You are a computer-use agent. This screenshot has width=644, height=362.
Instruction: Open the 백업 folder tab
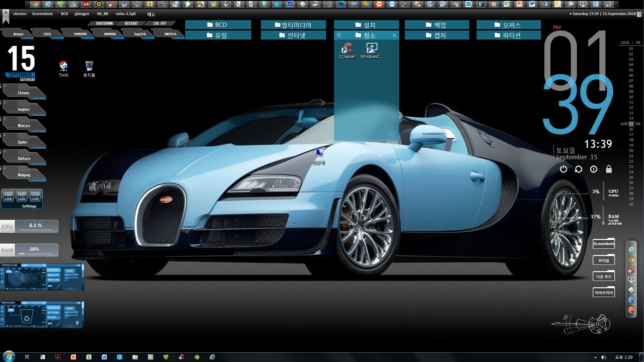pos(437,25)
